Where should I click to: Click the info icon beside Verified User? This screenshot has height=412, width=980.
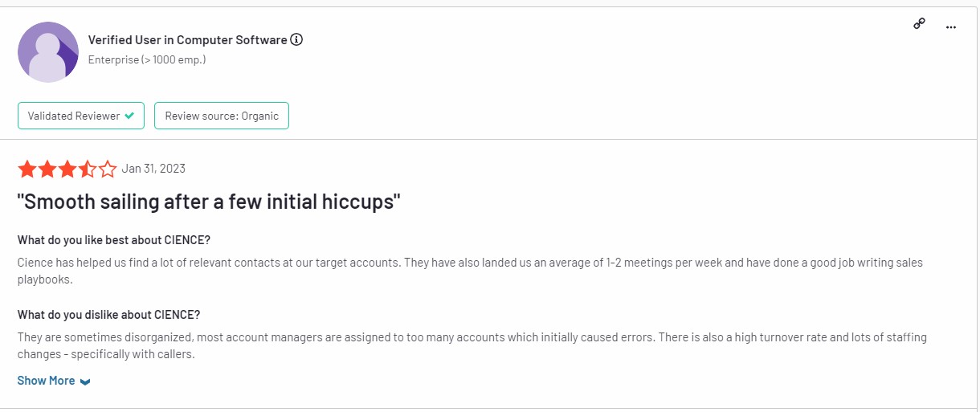(296, 39)
